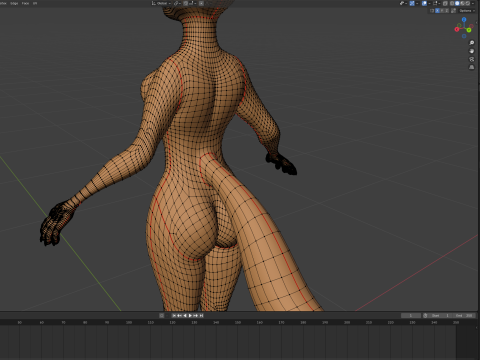Click the zoom magnifier navigation icon

click(x=472, y=43)
